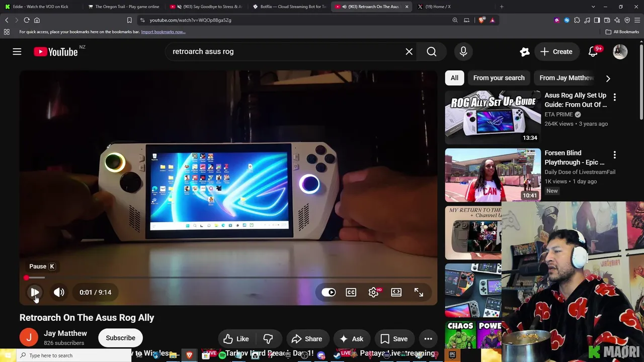Select the All filter chip

454,78
